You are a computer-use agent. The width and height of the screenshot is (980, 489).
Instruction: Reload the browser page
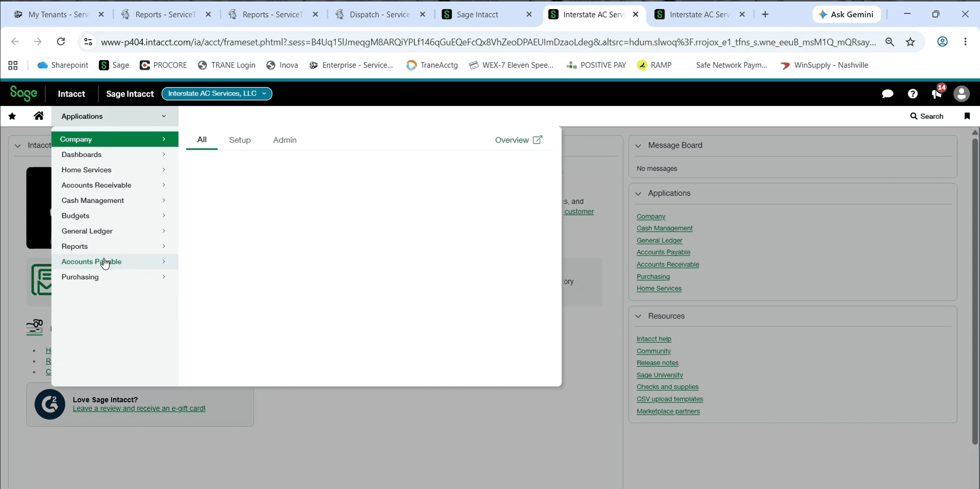click(x=61, y=42)
